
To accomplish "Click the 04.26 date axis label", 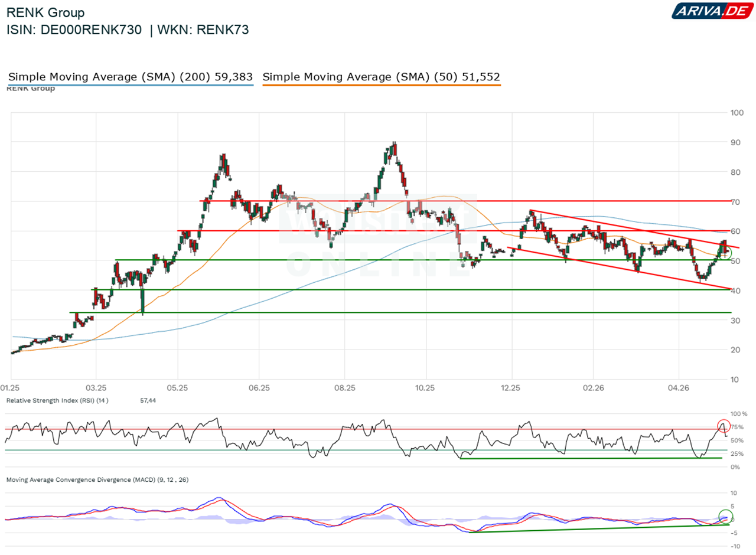I will (679, 388).
